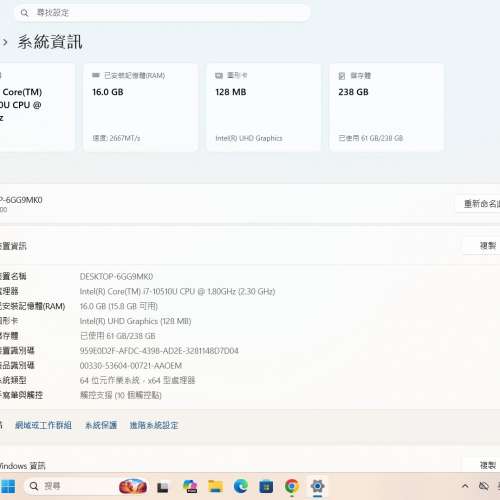Open the 網域或工作群組 link
Screen dimensions: 500x500
(43, 425)
